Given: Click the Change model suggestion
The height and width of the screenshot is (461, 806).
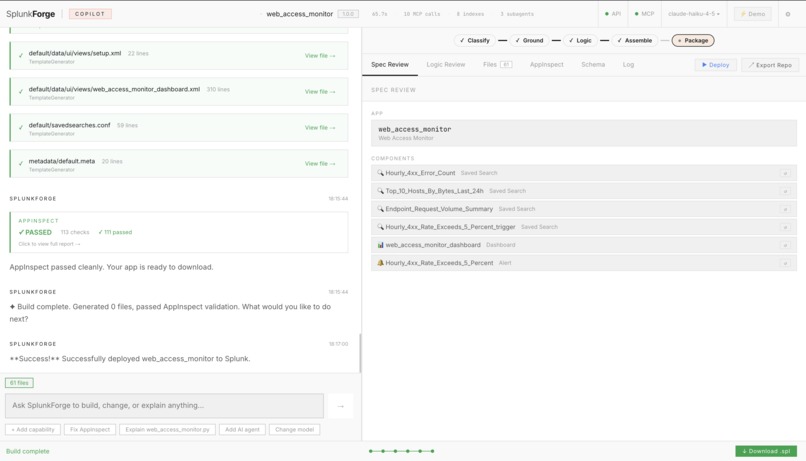Looking at the screenshot, I should [x=295, y=430].
